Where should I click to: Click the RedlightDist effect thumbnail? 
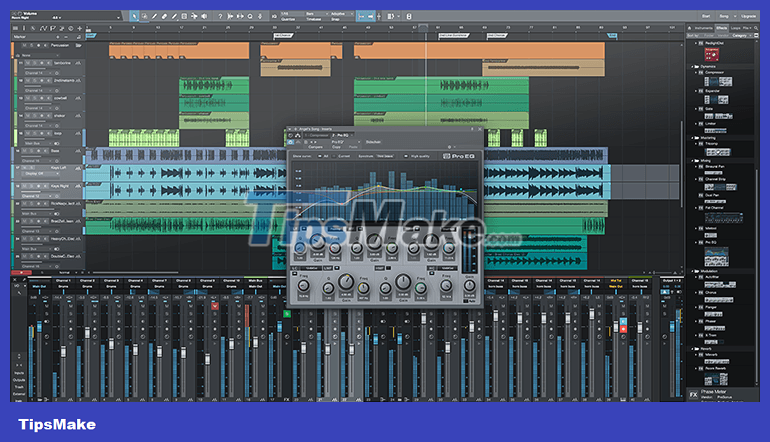(712, 55)
